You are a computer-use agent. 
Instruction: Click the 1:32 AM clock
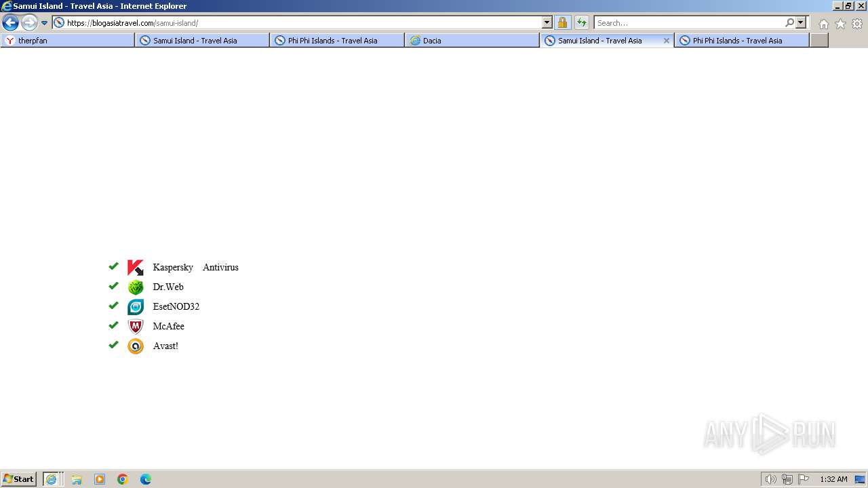point(833,479)
